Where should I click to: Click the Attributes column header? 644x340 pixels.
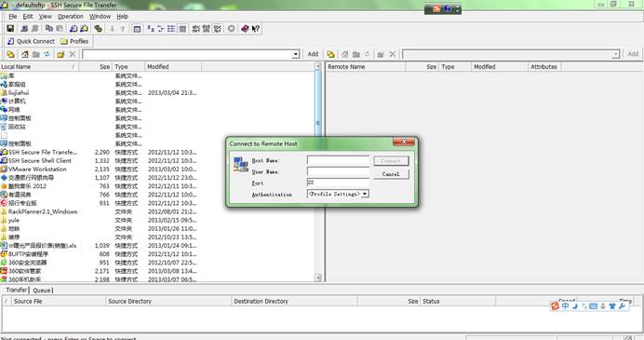point(543,66)
